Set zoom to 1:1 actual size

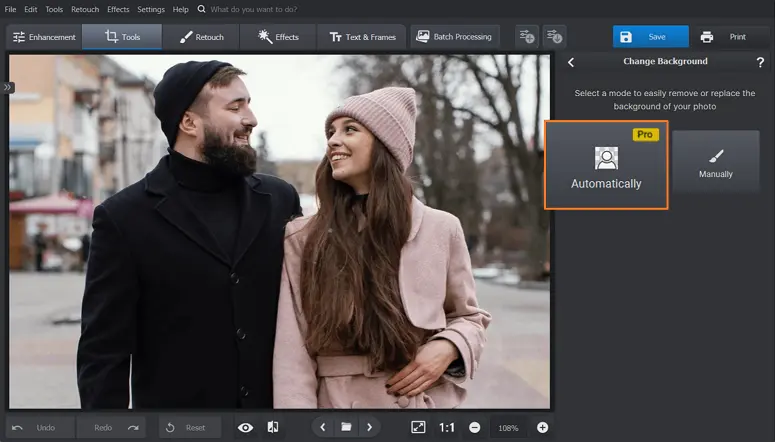[x=447, y=428]
